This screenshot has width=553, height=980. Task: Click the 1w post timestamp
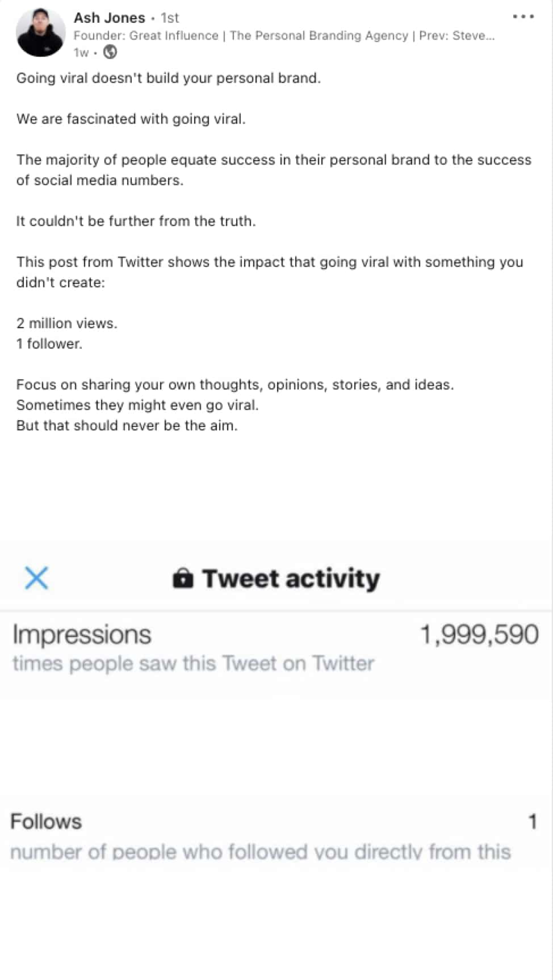(x=81, y=53)
